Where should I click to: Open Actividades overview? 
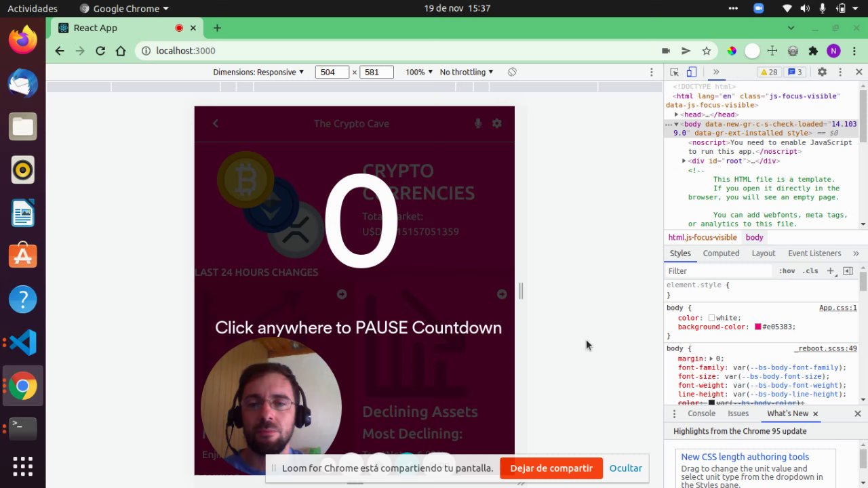coord(33,8)
